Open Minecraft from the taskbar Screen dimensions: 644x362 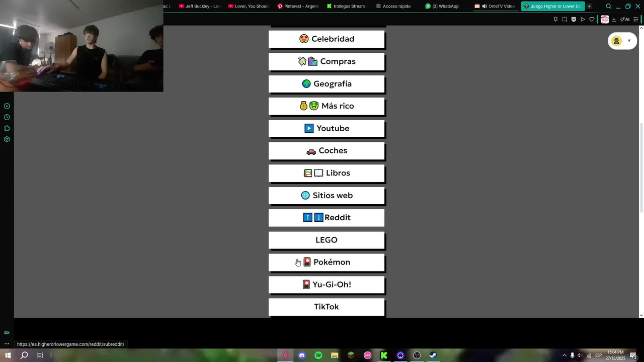(x=351, y=355)
